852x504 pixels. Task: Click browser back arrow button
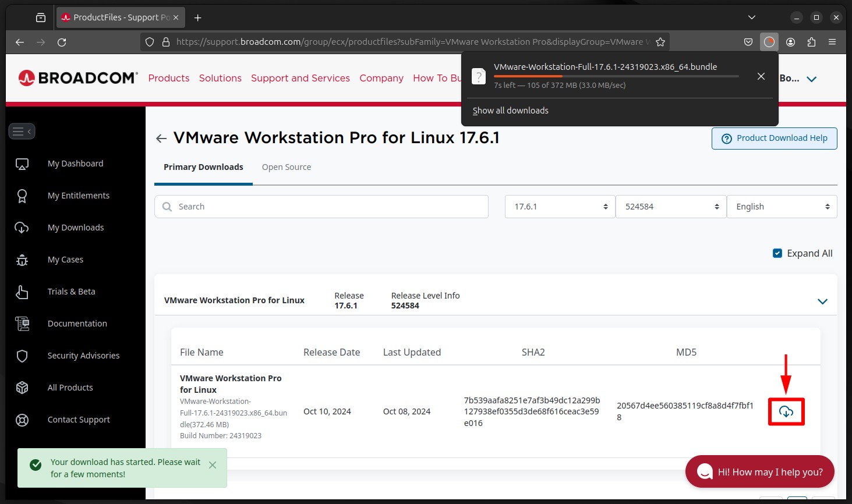pyautogui.click(x=20, y=42)
